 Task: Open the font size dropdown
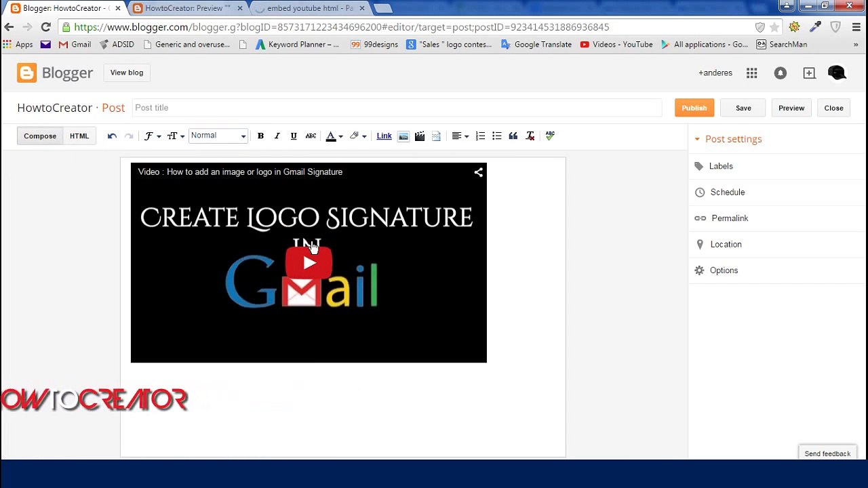pyautogui.click(x=176, y=136)
